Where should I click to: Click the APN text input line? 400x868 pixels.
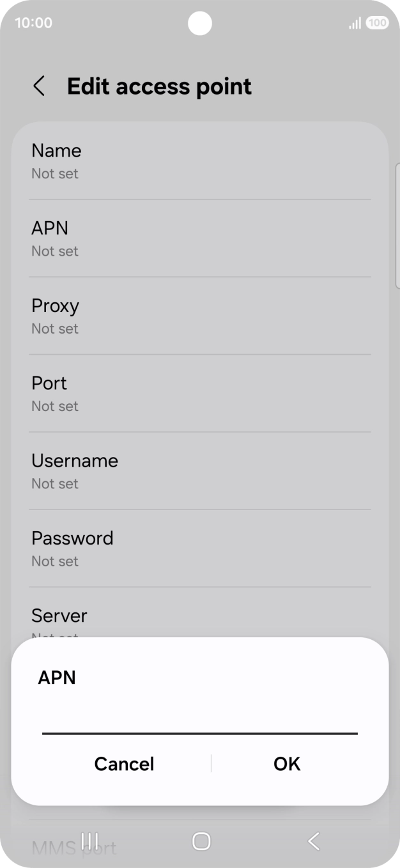(200, 729)
